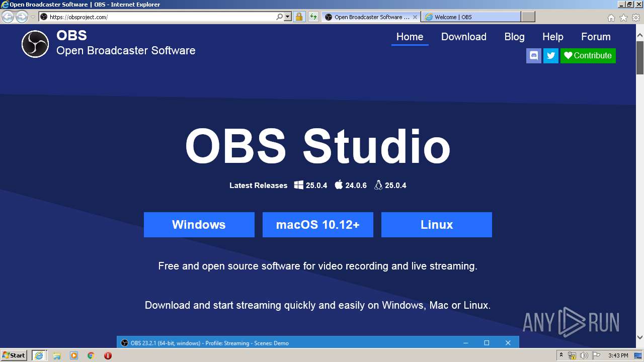Screen dimensions: 644x362
Task: Show hidden tray icons arrow
Action: pyautogui.click(x=561, y=355)
